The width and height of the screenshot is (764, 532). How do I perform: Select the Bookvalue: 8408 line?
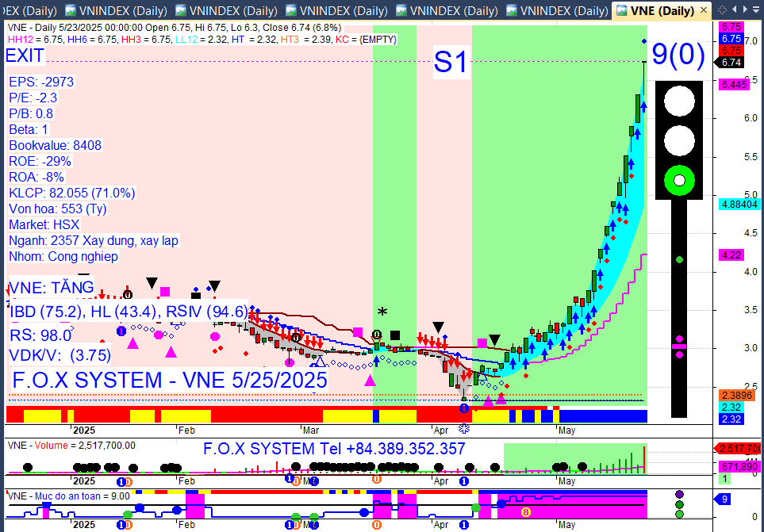[x=55, y=146]
